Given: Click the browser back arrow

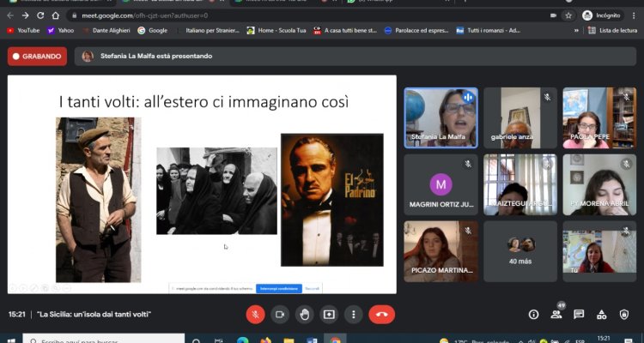Looking at the screenshot, I should (10, 15).
